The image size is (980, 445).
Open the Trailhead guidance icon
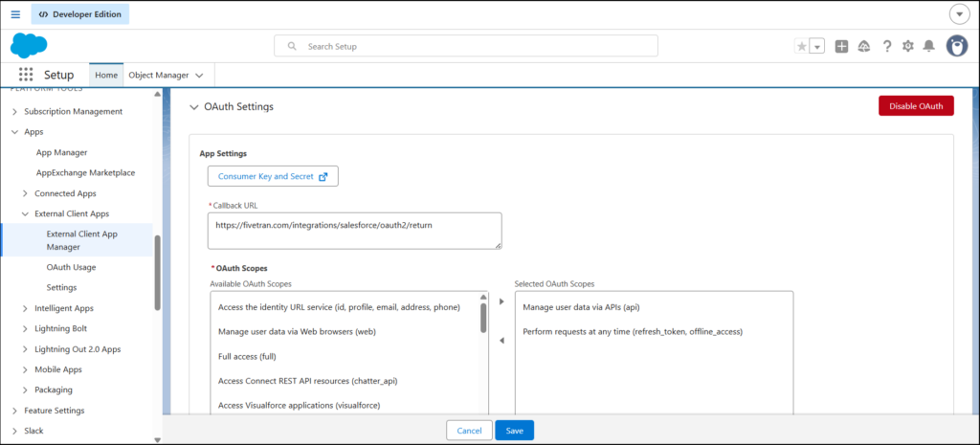point(864,46)
